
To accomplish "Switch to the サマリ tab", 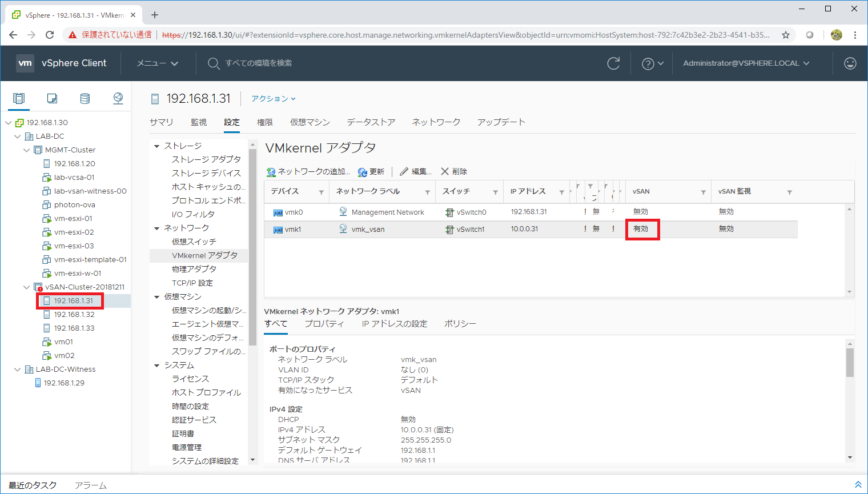I will click(x=162, y=122).
